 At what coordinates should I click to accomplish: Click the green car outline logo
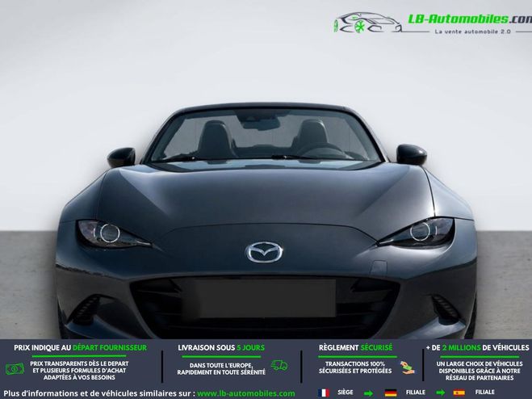[x=368, y=23]
